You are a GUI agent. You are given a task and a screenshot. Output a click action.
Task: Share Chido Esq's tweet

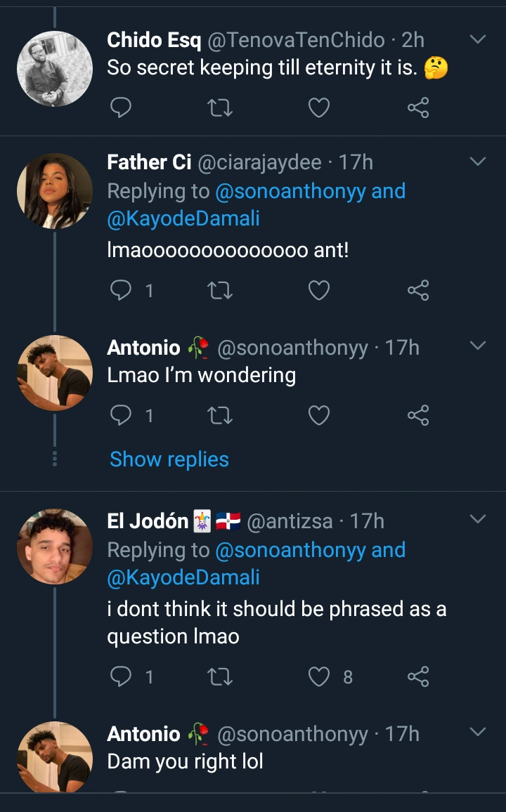tap(418, 107)
